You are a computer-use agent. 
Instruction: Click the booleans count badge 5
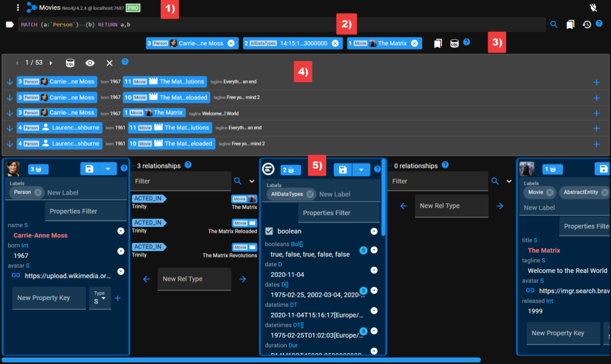coord(363,250)
